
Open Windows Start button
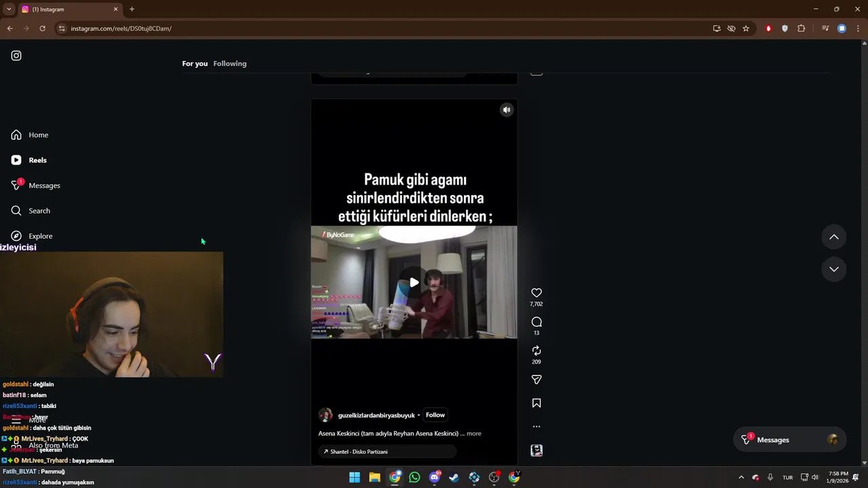(355, 477)
